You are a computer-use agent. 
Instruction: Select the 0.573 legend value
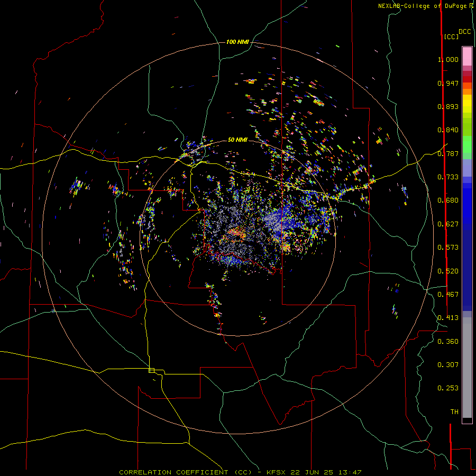coord(448,247)
